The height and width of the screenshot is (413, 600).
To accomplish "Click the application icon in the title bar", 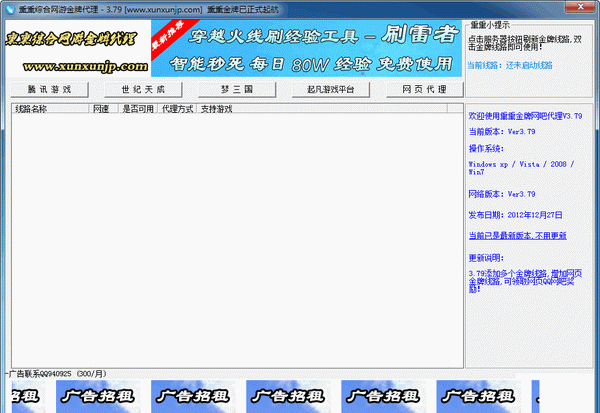I will click(10, 8).
